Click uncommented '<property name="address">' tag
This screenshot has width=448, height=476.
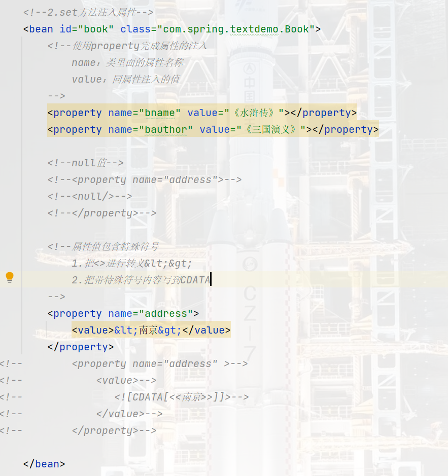tap(123, 314)
